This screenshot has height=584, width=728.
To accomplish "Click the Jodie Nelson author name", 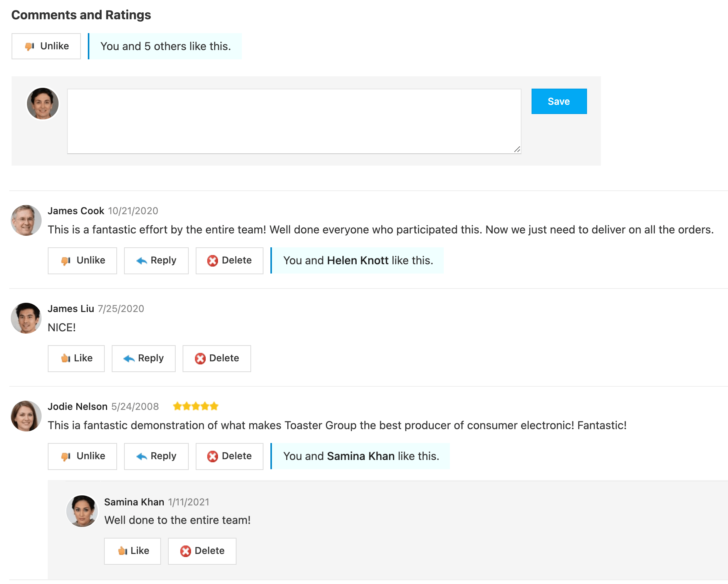I will pos(77,406).
